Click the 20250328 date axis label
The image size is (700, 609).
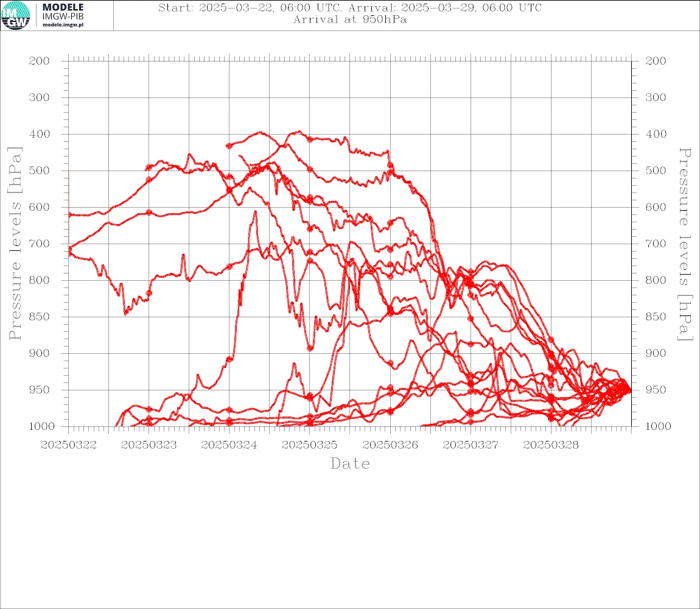click(x=551, y=445)
